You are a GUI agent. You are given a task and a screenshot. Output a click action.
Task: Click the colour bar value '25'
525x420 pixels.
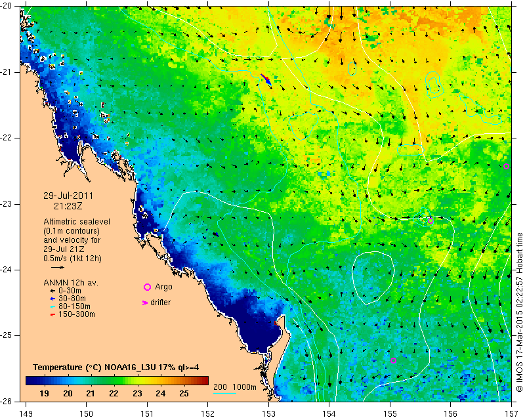coord(184,394)
